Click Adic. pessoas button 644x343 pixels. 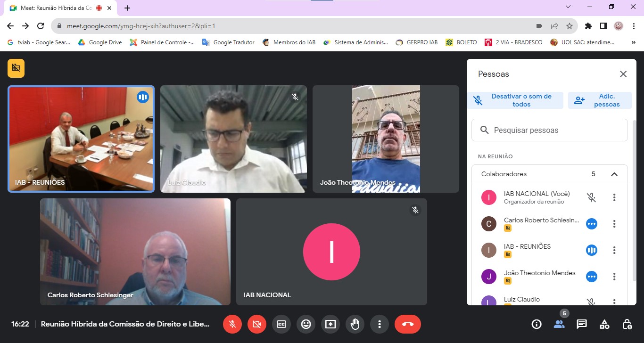600,100
